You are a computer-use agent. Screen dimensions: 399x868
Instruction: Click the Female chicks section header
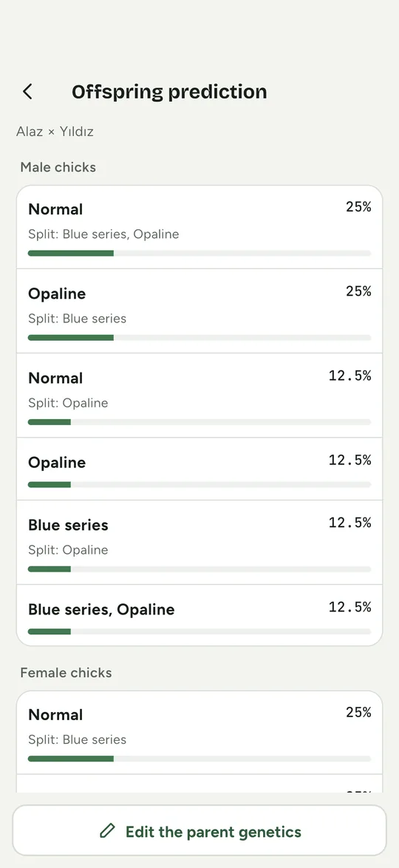pyautogui.click(x=66, y=673)
